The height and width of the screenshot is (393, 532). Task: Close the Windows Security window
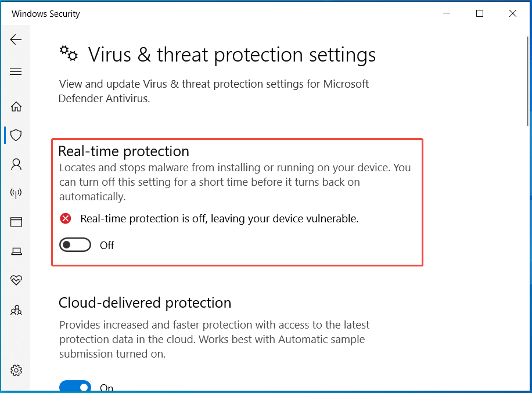coord(513,14)
